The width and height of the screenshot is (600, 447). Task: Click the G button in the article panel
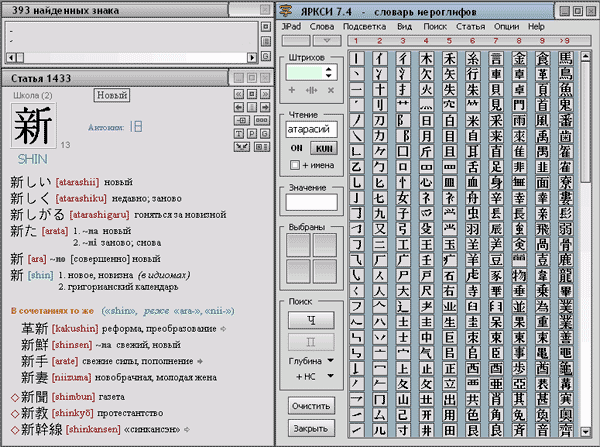(265, 134)
